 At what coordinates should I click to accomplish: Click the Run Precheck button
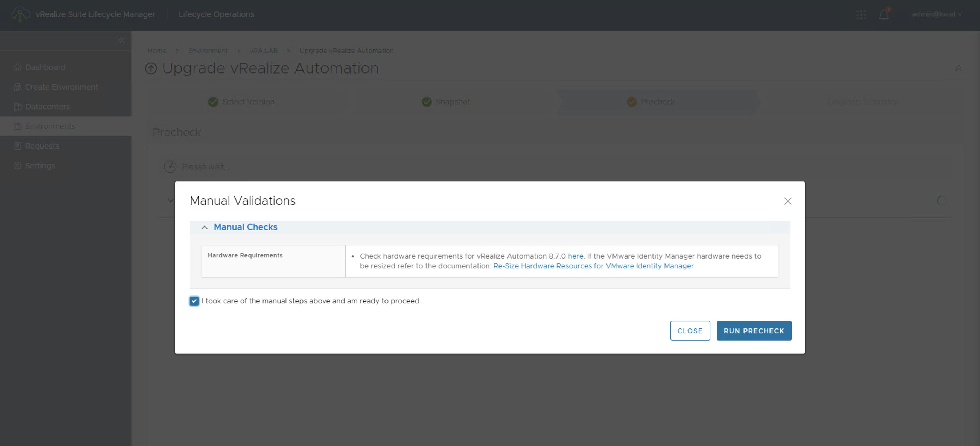[x=754, y=331]
